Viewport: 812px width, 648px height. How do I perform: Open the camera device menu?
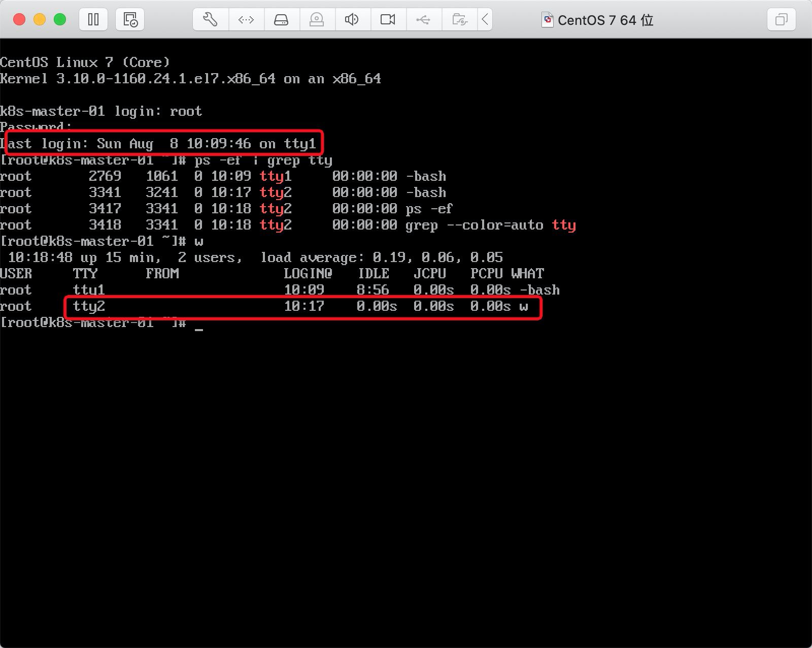pos(388,19)
